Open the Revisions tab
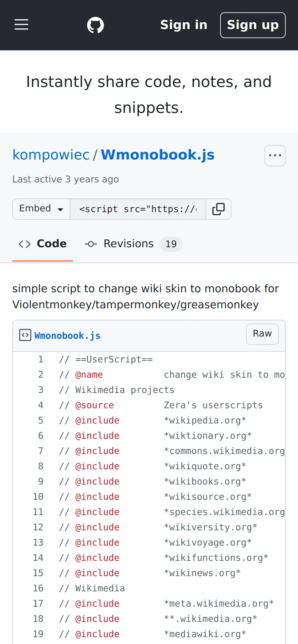The image size is (298, 644). pos(129,244)
